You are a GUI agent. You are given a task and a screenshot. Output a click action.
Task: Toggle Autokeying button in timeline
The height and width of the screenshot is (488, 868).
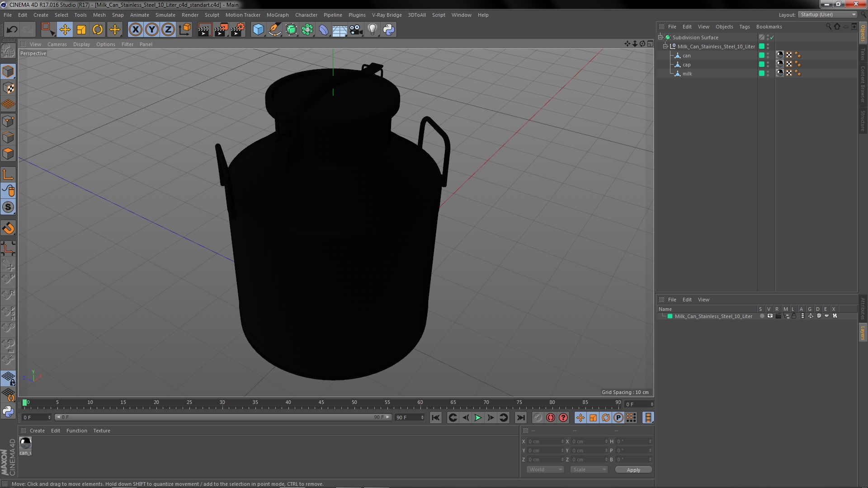(x=550, y=418)
